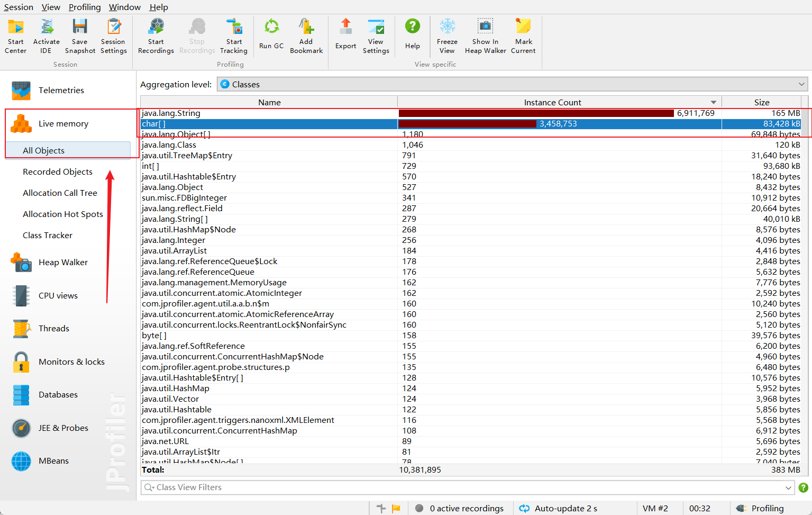
Task: Click the Instance Count sort arrow
Action: tap(714, 103)
